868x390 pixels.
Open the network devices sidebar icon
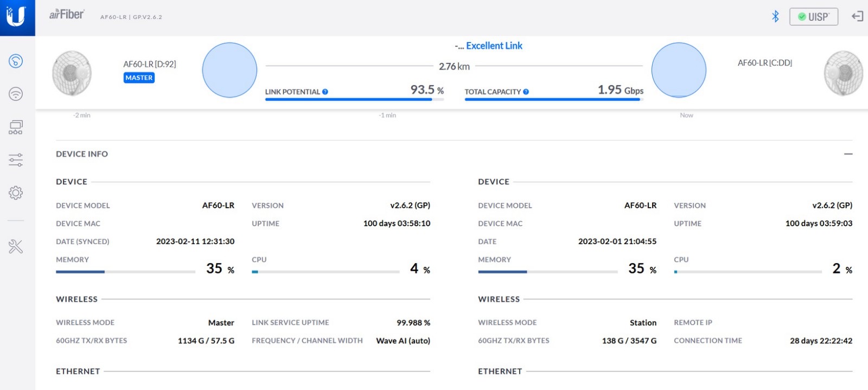pos(16,127)
